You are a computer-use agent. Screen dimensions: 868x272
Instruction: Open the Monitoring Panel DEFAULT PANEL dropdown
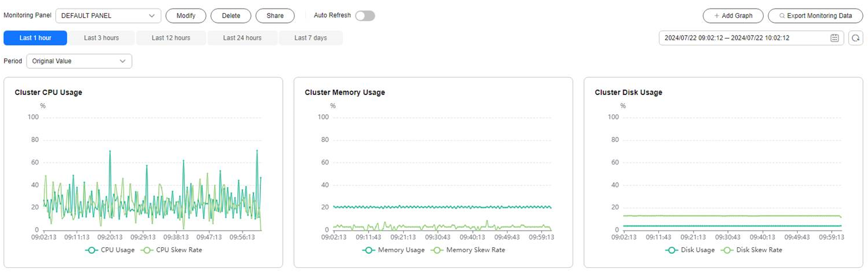click(x=108, y=16)
